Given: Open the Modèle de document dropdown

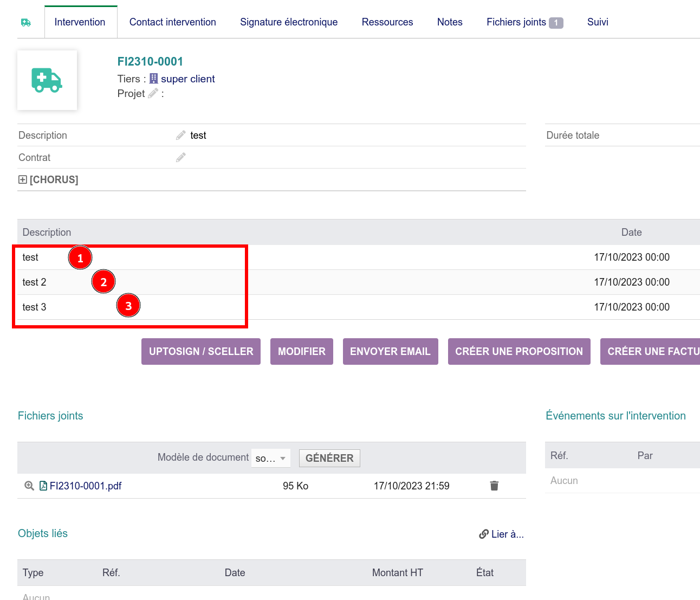Looking at the screenshot, I should click(x=270, y=457).
